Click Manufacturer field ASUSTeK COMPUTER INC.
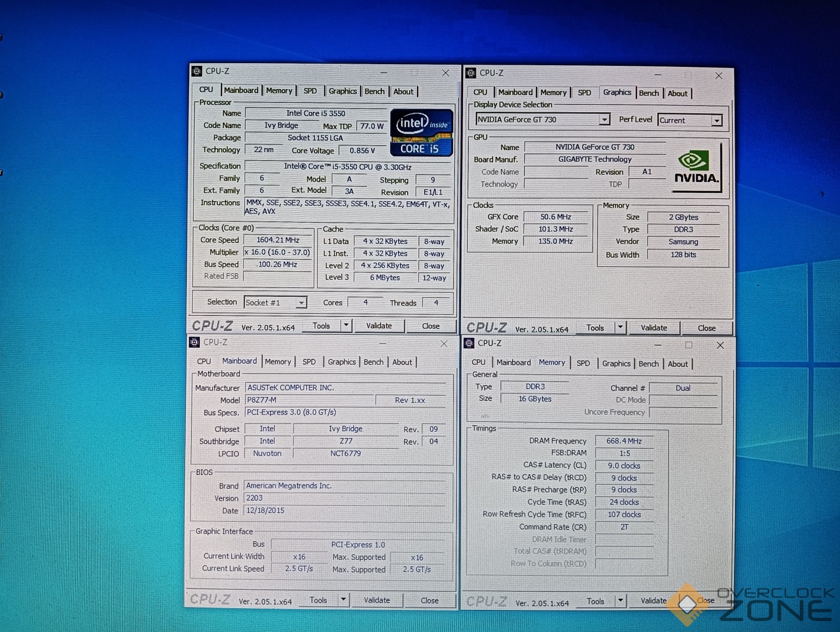 [346, 388]
